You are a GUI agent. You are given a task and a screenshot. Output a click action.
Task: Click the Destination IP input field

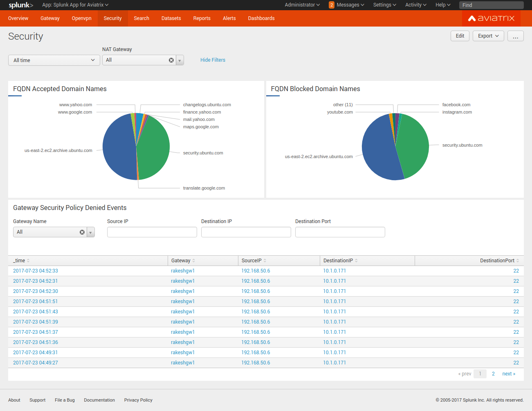click(246, 232)
